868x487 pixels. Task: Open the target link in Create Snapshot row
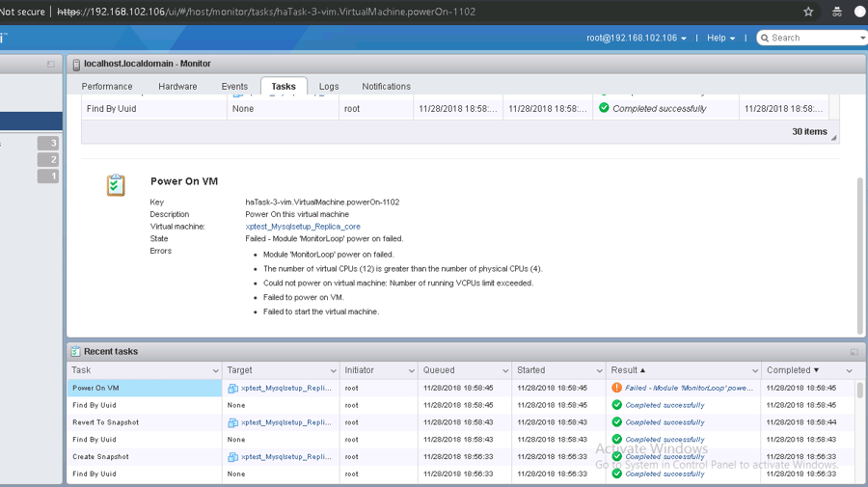[285, 457]
